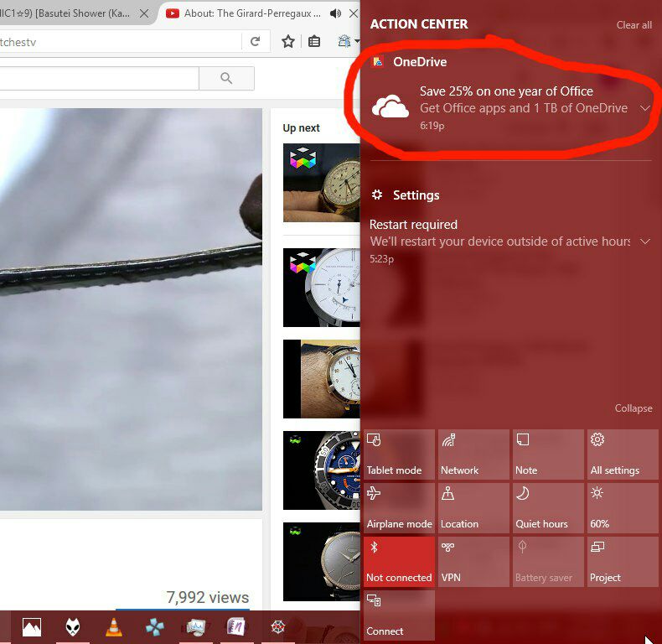This screenshot has width=662, height=644.
Task: Open the system monitor taskbar icon
Action: tap(195, 627)
